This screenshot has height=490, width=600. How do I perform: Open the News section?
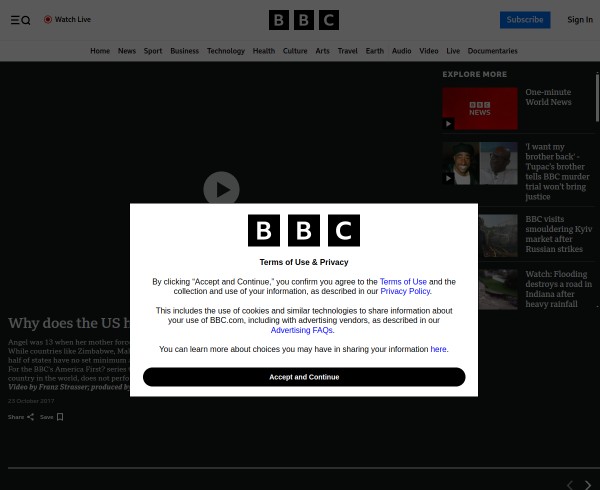127,51
